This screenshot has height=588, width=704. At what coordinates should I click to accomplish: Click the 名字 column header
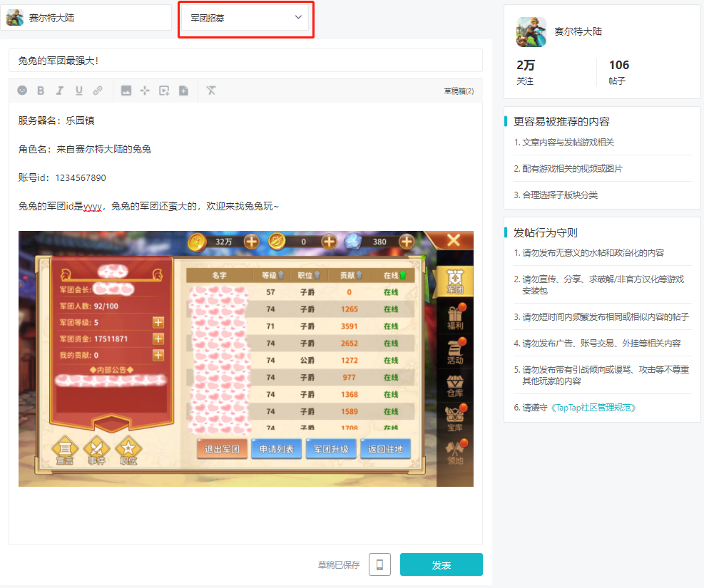tap(219, 275)
